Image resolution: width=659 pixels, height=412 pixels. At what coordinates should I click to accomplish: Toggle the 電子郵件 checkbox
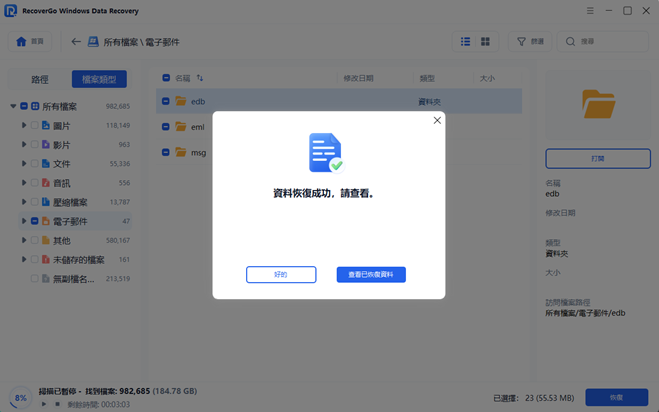coord(34,221)
